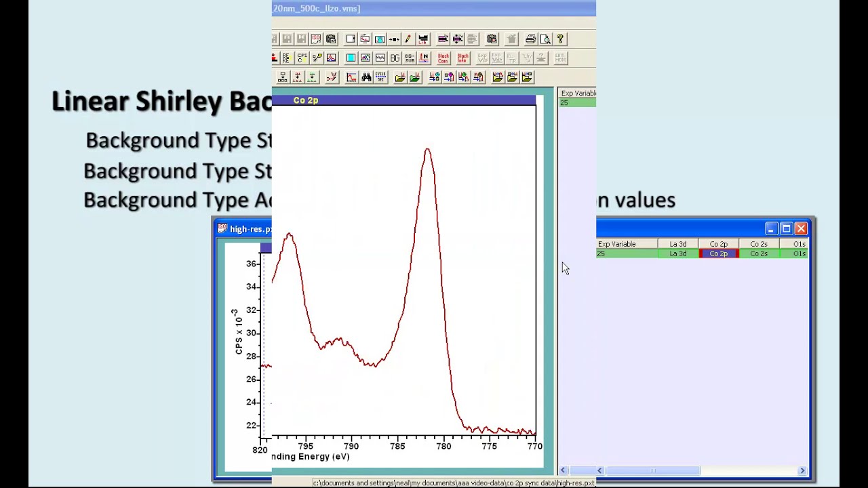This screenshot has height=488, width=868.
Task: Click the green peaks down-arrow icon
Action: click(312, 77)
